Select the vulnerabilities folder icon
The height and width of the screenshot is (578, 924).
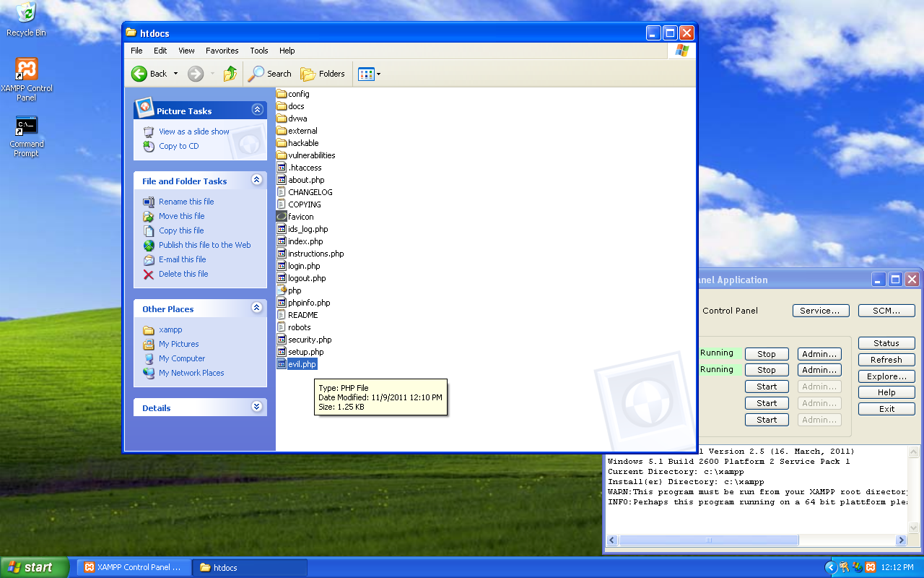click(x=282, y=155)
